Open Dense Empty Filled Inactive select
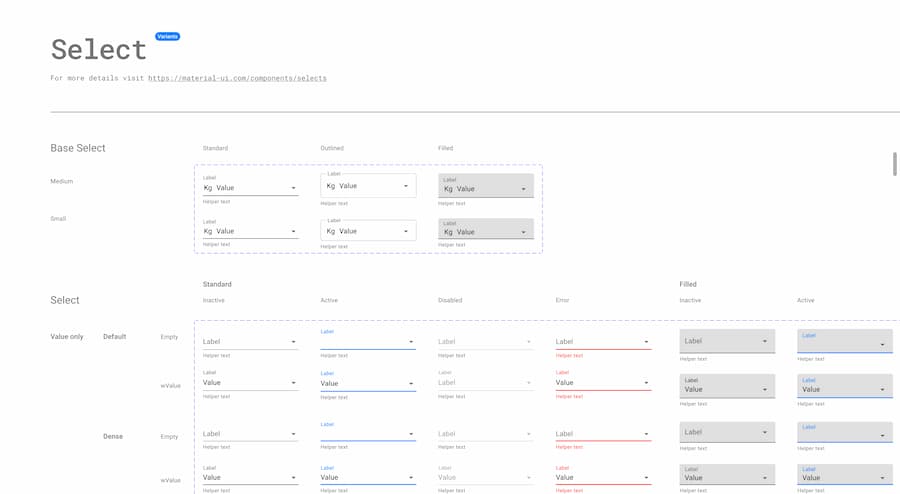 pyautogui.click(x=727, y=433)
